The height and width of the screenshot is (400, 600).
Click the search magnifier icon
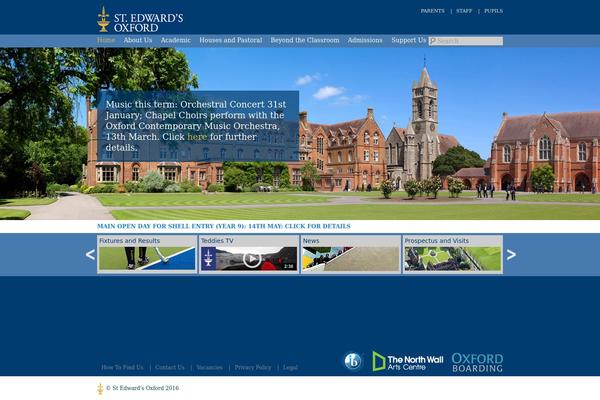pyautogui.click(x=432, y=41)
